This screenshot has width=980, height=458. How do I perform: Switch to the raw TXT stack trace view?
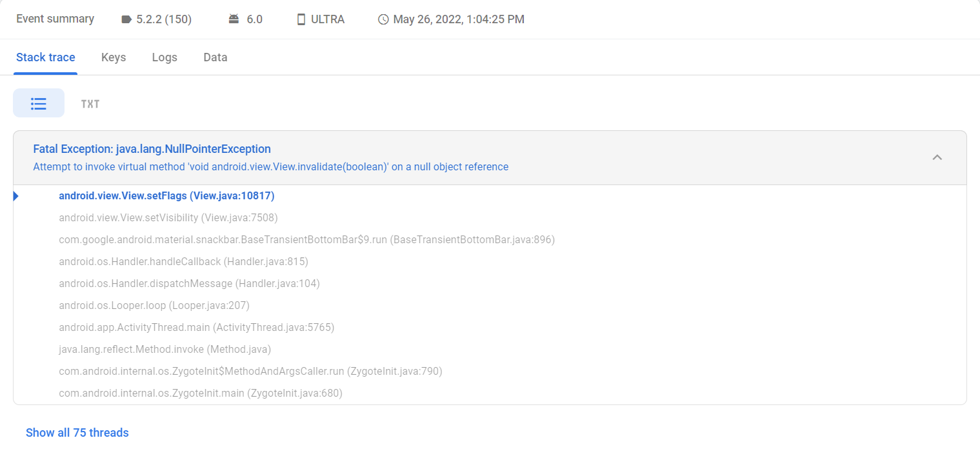tap(90, 103)
